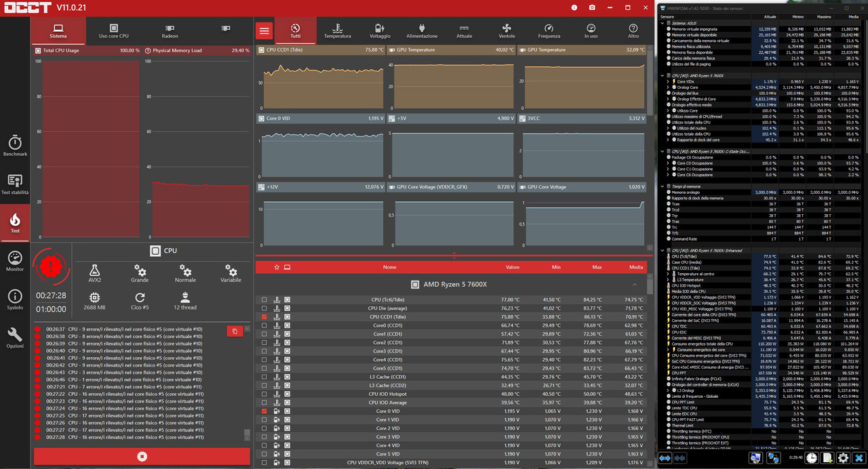This screenshot has width=868, height=469.
Task: Click the favorites star column header
Action: click(x=276, y=267)
